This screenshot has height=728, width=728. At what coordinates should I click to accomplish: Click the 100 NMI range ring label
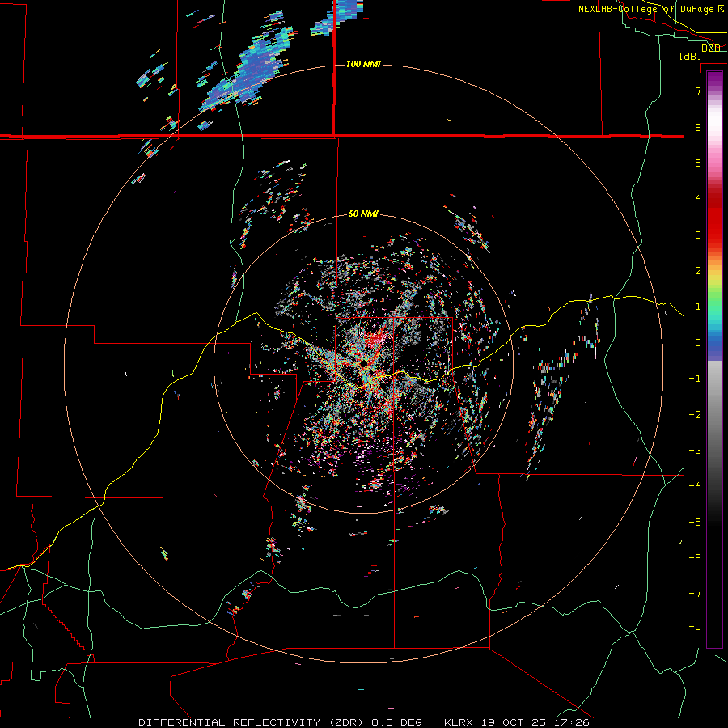(363, 64)
